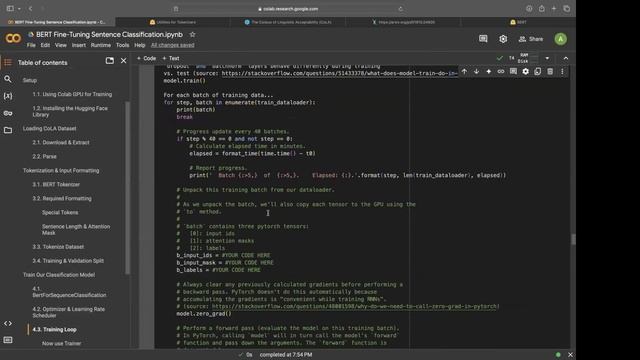Go to 1.2 Installing the Hugging Face Library
Viewport: 640px width, 360px height.
pos(70,111)
